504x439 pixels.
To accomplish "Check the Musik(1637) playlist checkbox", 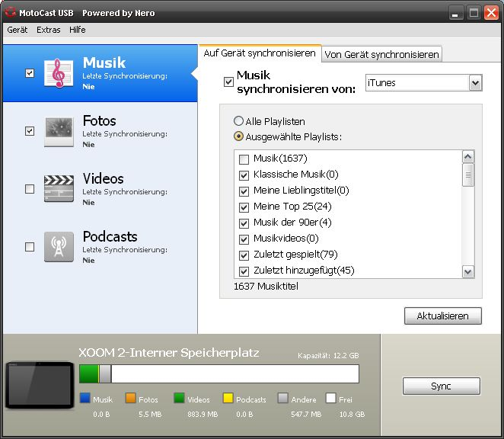I will tap(244, 159).
